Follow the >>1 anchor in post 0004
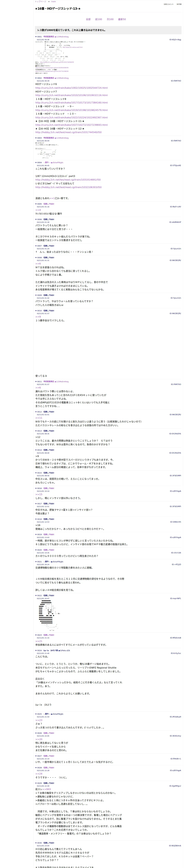 52,198
